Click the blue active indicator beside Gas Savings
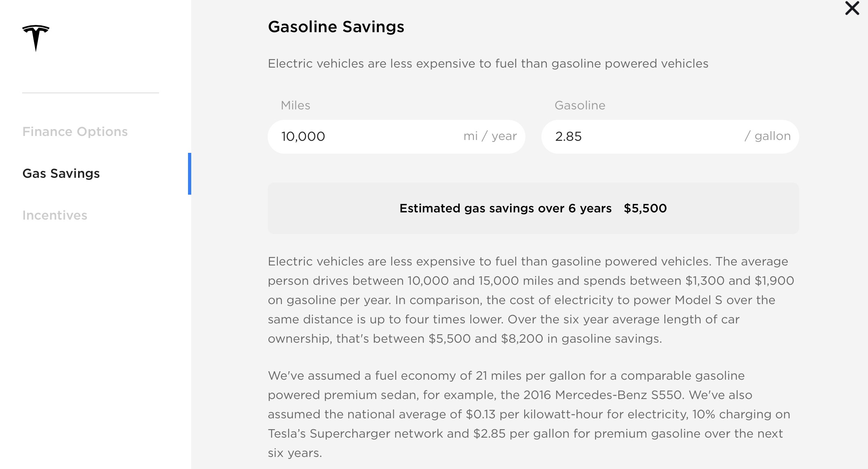Image resolution: width=868 pixels, height=469 pixels. click(x=190, y=174)
